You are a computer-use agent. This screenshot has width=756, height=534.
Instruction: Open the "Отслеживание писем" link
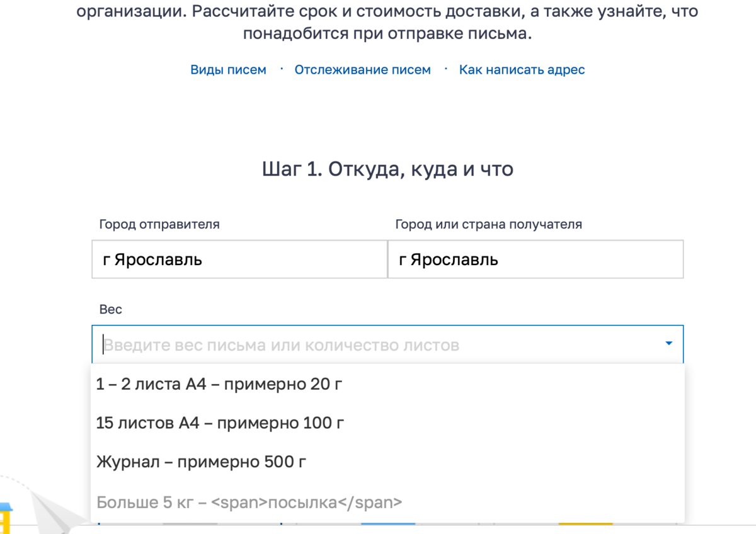click(x=362, y=69)
